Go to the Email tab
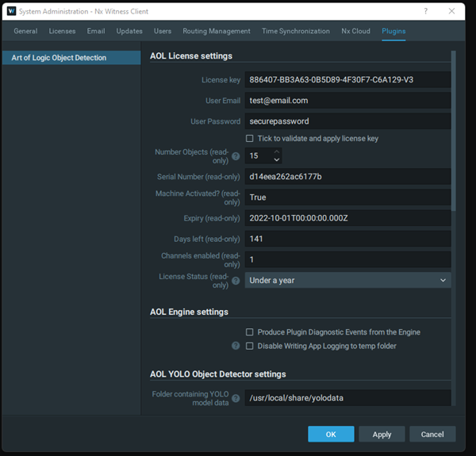This screenshot has width=476, height=456. (96, 31)
